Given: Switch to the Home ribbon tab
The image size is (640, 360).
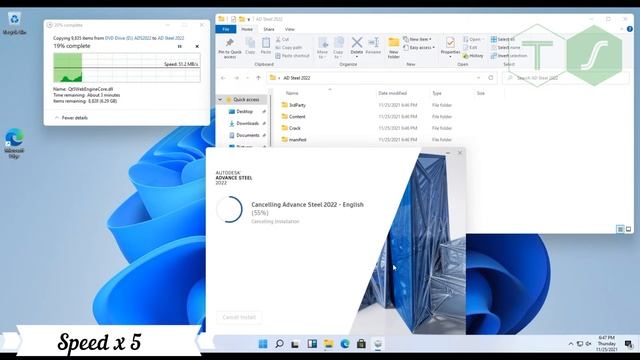Looking at the screenshot, I should (247, 29).
